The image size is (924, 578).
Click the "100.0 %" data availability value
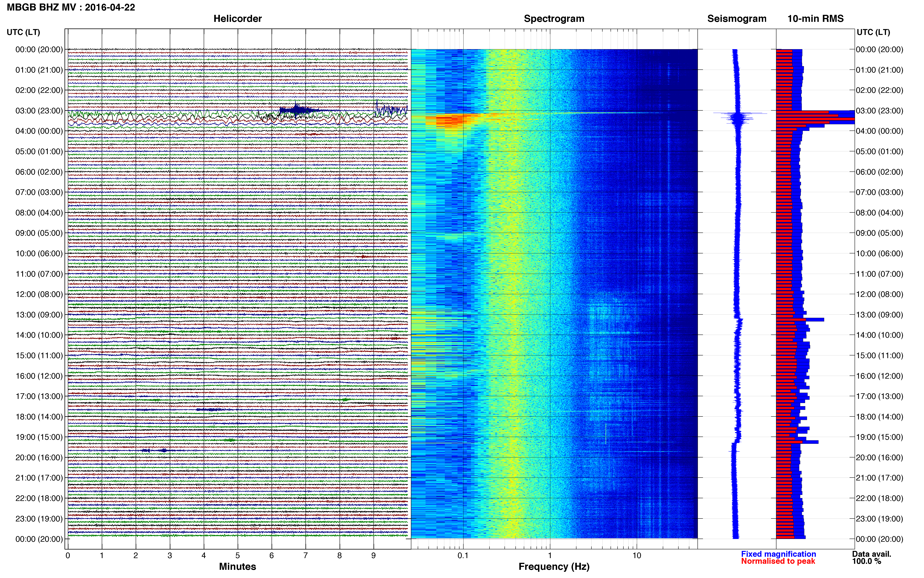[x=867, y=561]
